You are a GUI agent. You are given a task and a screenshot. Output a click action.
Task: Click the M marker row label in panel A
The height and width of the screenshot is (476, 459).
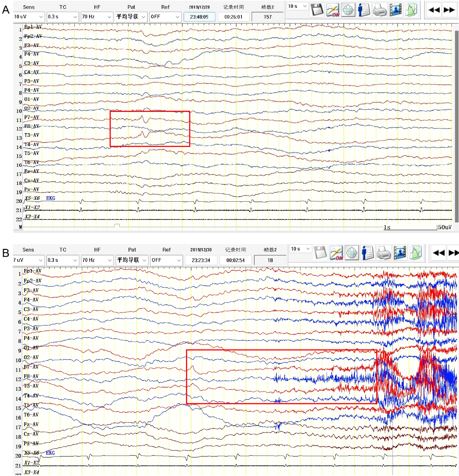pos(20,227)
